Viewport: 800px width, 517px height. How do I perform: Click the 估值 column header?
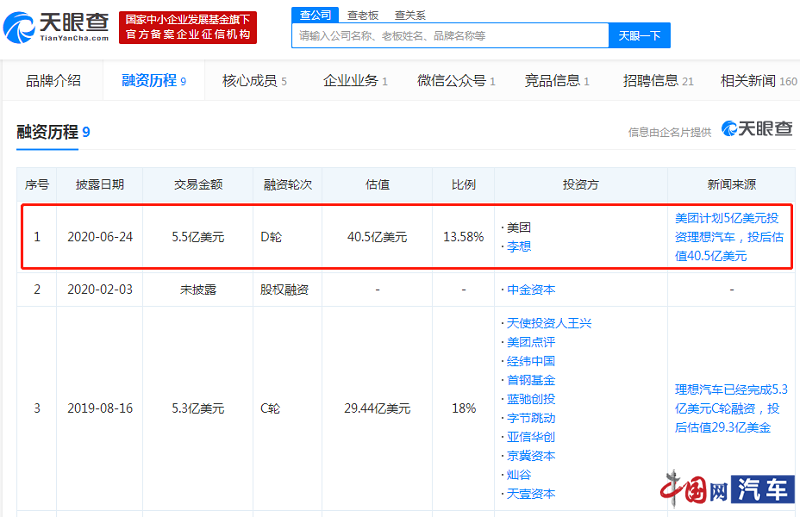tap(377, 184)
